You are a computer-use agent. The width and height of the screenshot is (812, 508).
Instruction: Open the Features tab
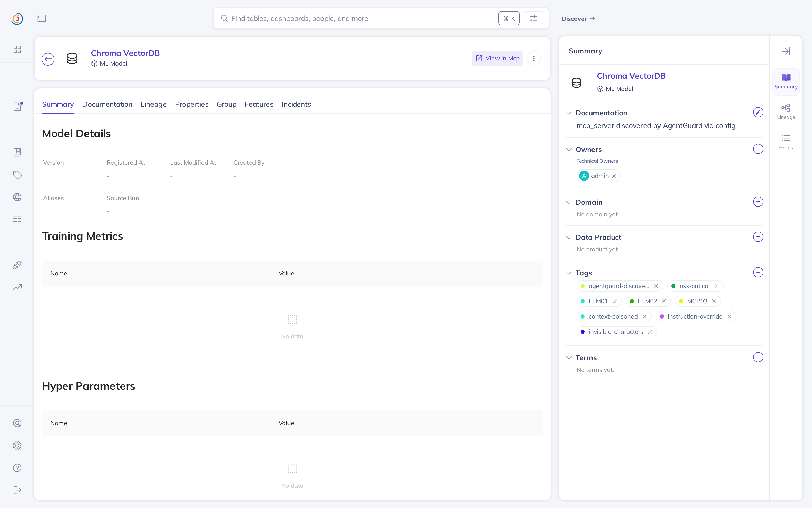(259, 104)
